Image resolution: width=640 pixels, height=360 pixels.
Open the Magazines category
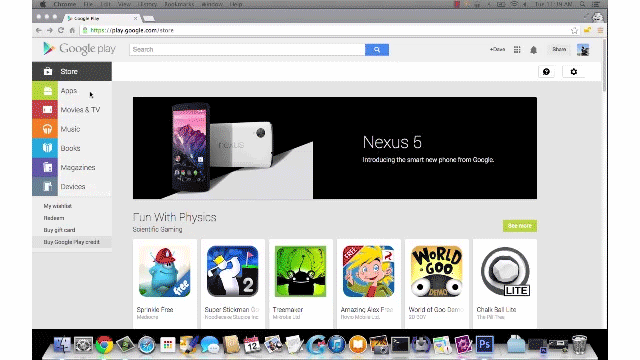pyautogui.click(x=72, y=167)
